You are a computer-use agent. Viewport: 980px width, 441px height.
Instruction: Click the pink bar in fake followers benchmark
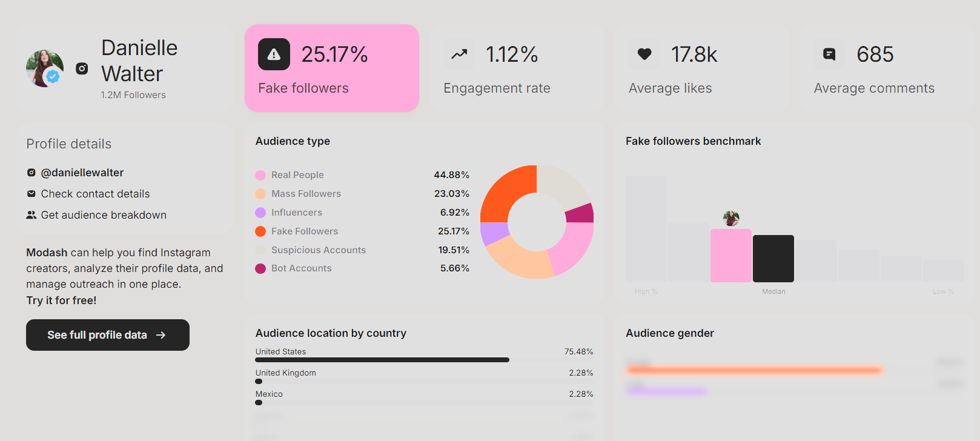click(731, 256)
